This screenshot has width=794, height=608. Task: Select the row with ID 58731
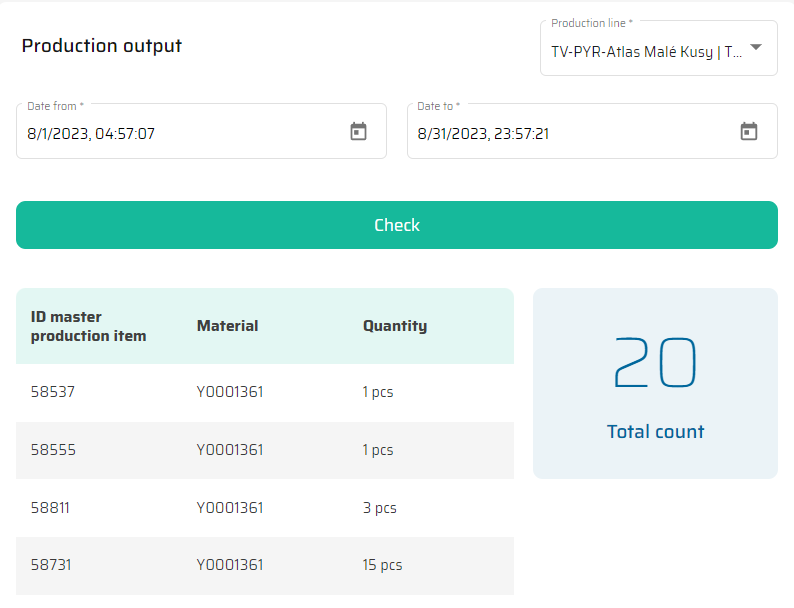tap(51, 565)
